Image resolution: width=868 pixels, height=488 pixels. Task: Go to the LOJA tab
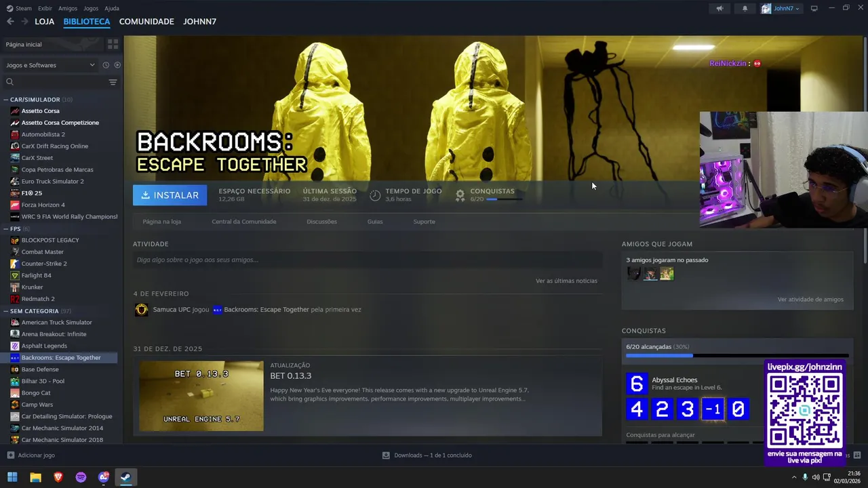coord(45,22)
